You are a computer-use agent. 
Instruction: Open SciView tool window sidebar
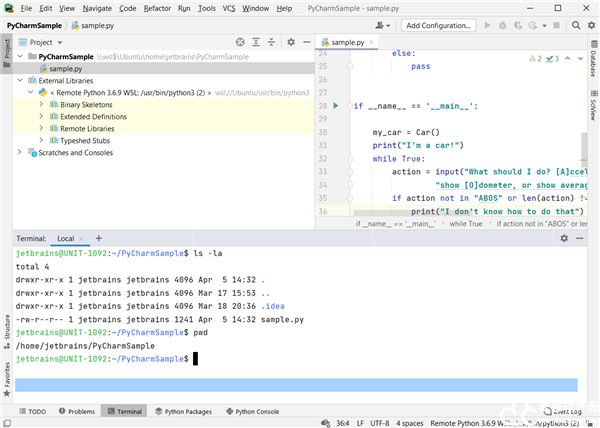pyautogui.click(x=593, y=106)
